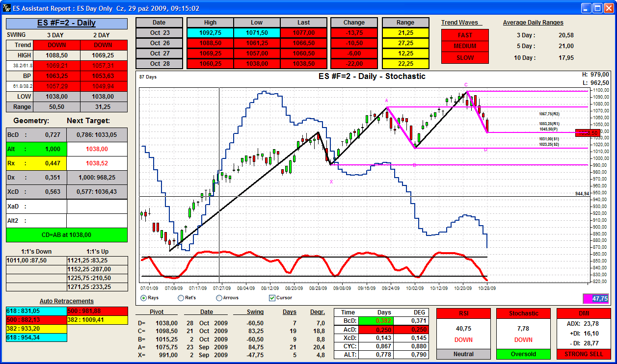
Task: Click the RSI indicator header
Action: coord(463,313)
